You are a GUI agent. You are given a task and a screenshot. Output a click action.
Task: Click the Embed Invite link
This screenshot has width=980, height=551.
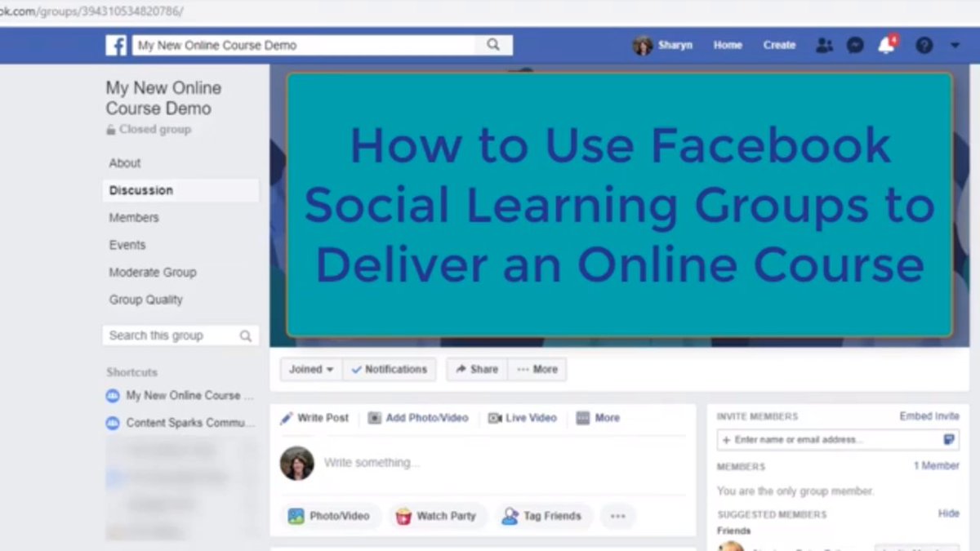pos(929,416)
